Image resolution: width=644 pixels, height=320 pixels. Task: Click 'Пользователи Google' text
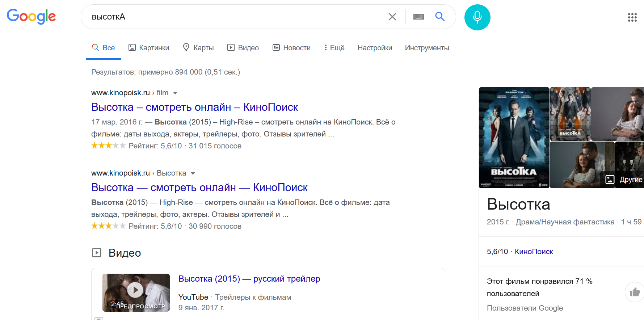coord(525,308)
